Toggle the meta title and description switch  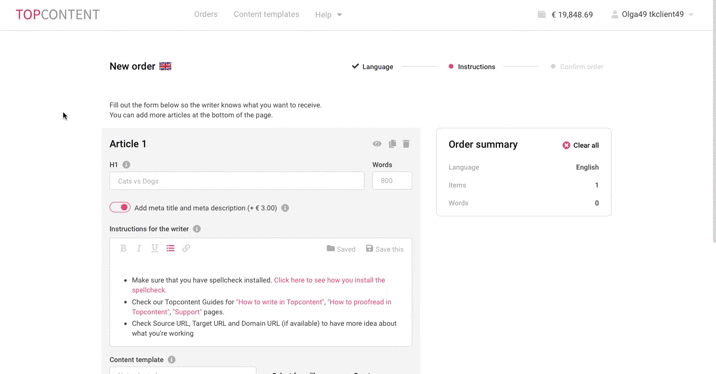pyautogui.click(x=120, y=207)
